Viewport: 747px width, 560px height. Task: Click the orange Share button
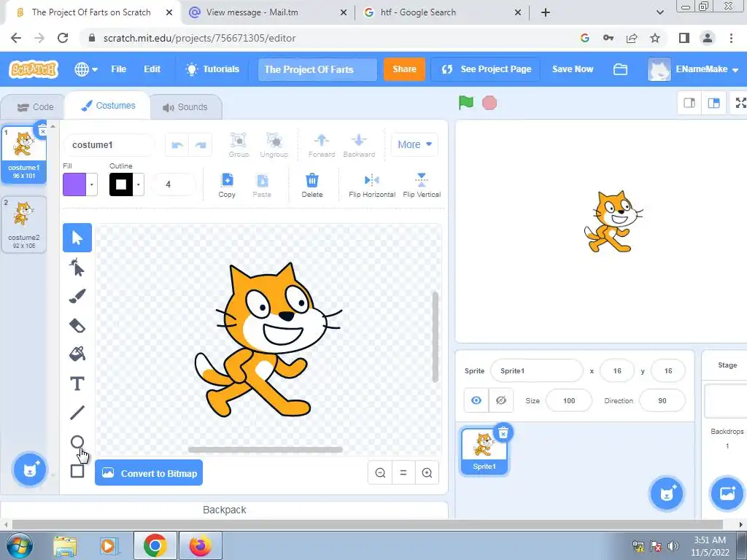point(404,69)
